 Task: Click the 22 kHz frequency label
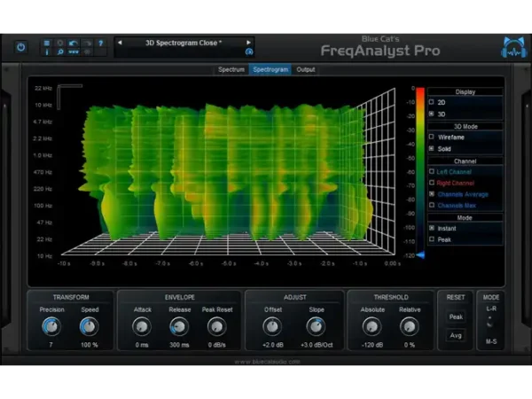click(43, 88)
